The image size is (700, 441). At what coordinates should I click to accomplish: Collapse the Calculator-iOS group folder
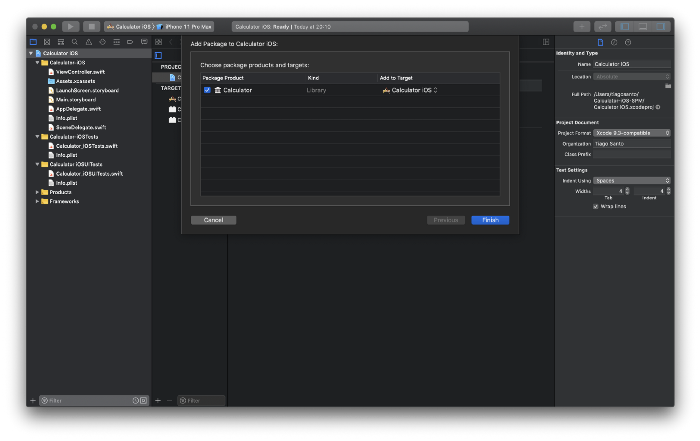click(38, 62)
